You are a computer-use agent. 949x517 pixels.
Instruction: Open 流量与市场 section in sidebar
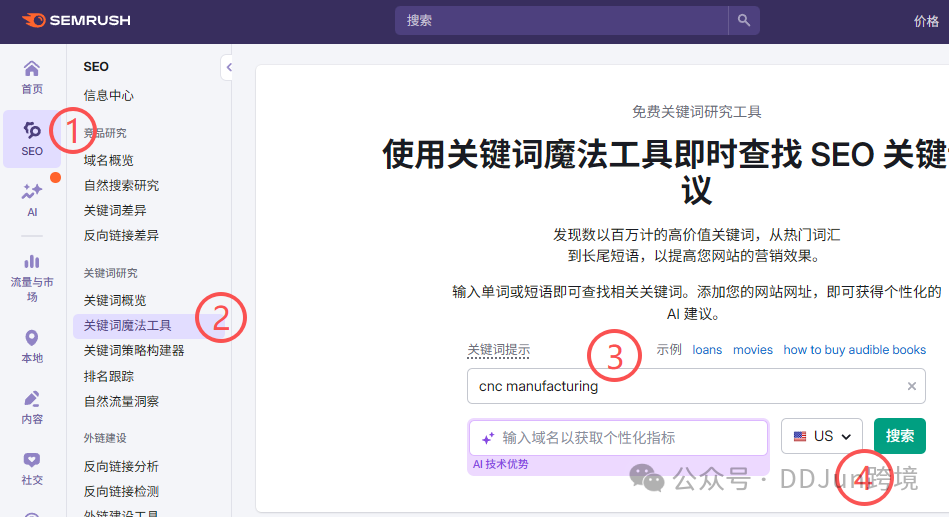pyautogui.click(x=32, y=278)
